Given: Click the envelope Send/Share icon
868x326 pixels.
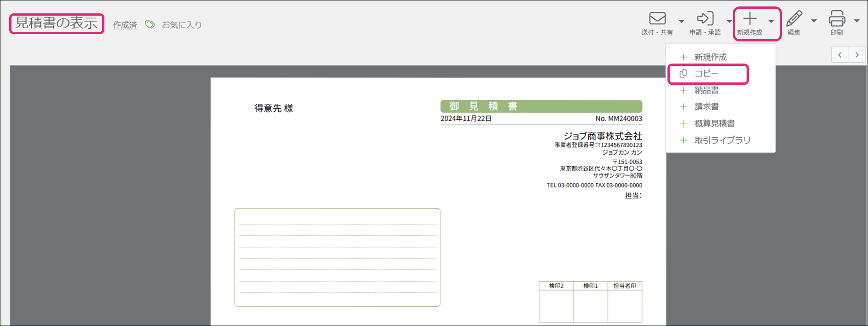Looking at the screenshot, I should (x=657, y=19).
